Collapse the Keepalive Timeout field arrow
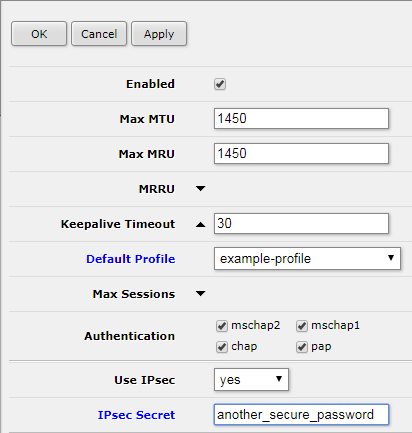 click(200, 224)
